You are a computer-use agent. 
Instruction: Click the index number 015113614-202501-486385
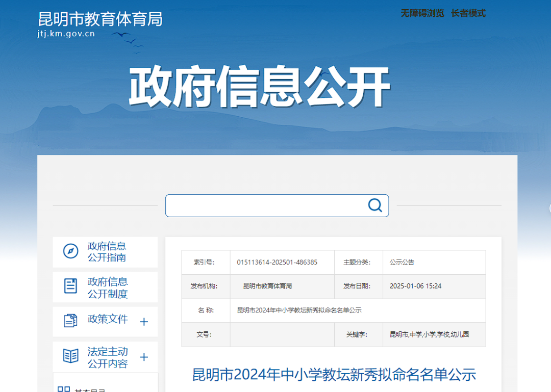point(277,263)
